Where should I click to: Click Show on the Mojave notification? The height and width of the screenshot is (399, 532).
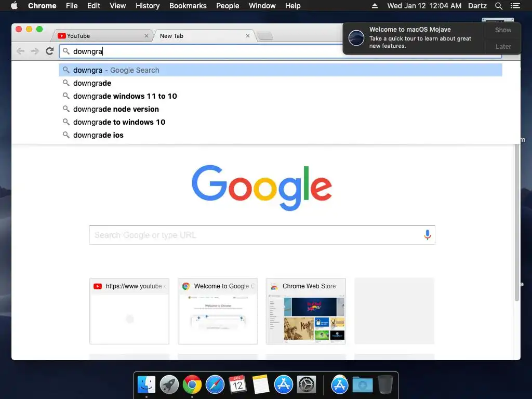(503, 30)
